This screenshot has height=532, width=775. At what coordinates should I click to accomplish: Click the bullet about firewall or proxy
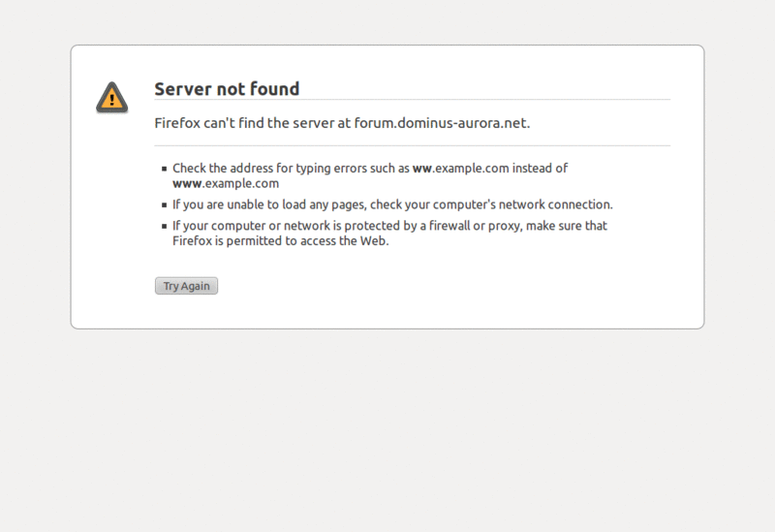tap(389, 233)
